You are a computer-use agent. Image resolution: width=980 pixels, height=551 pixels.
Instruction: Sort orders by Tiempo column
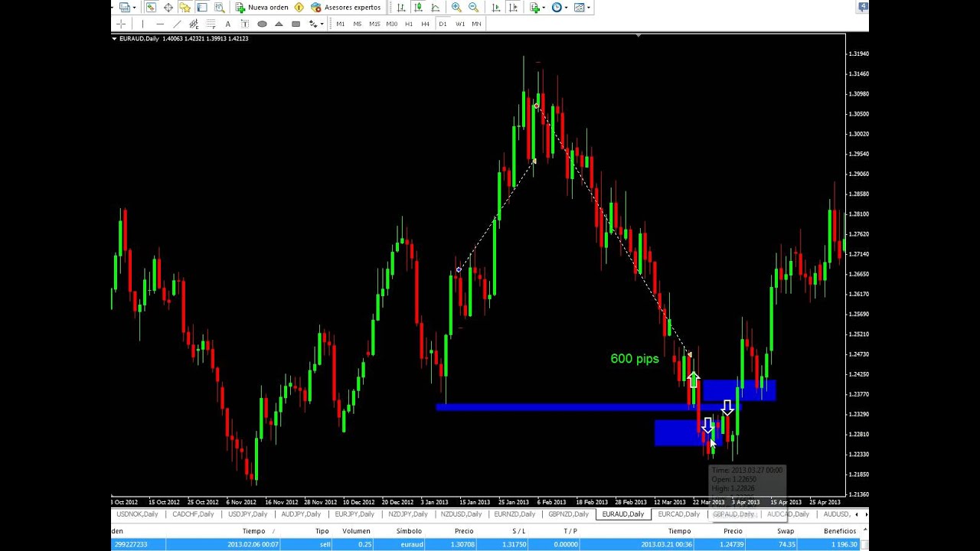click(253, 531)
